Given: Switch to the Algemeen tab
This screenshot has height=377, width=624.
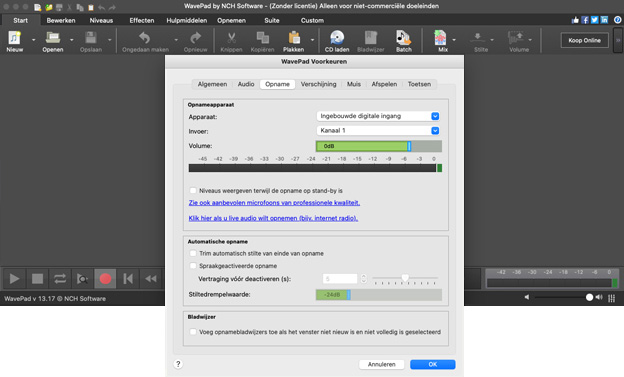Looking at the screenshot, I should point(212,84).
